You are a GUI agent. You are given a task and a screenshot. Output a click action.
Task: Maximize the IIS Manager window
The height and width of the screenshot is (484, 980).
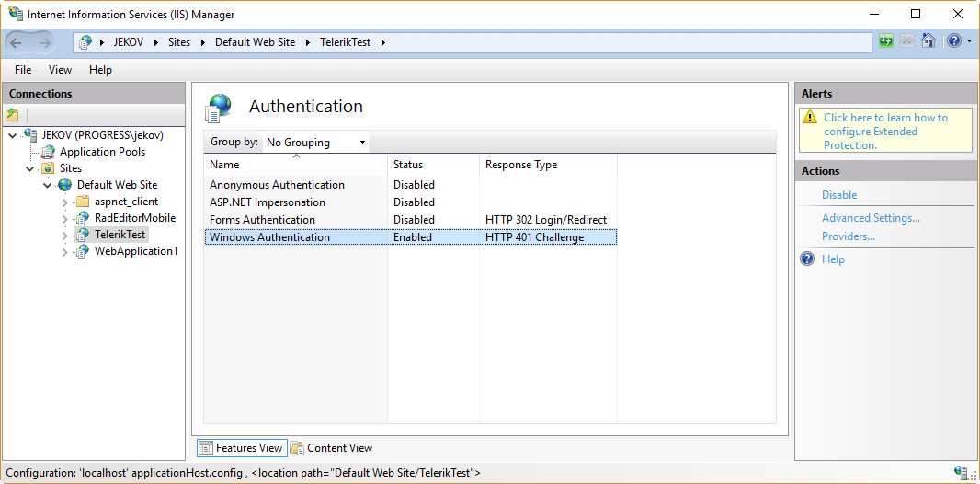coord(916,14)
